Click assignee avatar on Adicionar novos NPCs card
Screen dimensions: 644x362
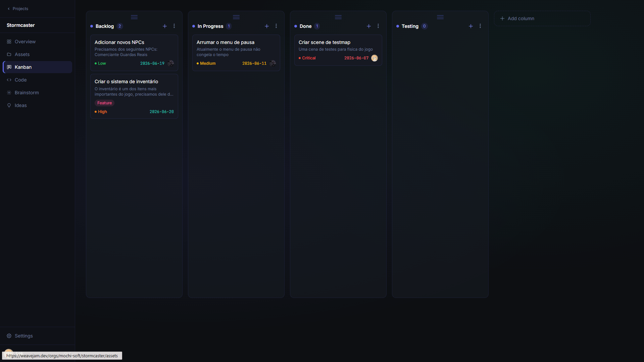[x=170, y=63]
